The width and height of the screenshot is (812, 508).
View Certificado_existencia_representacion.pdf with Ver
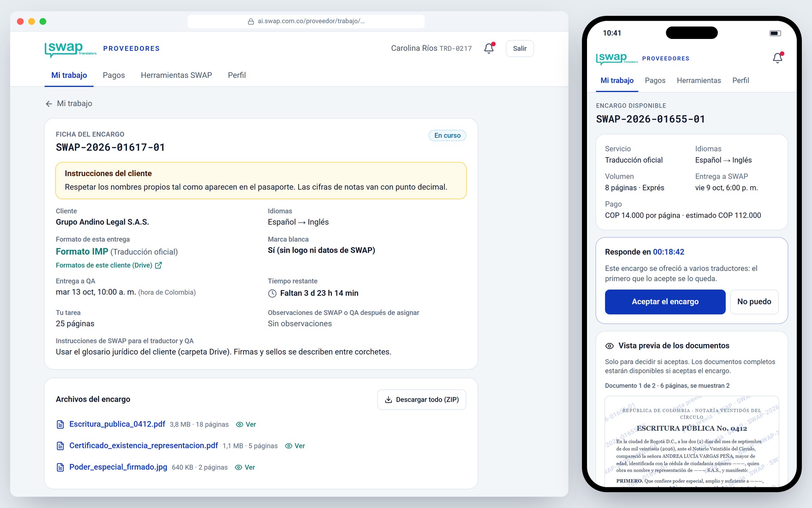(295, 446)
